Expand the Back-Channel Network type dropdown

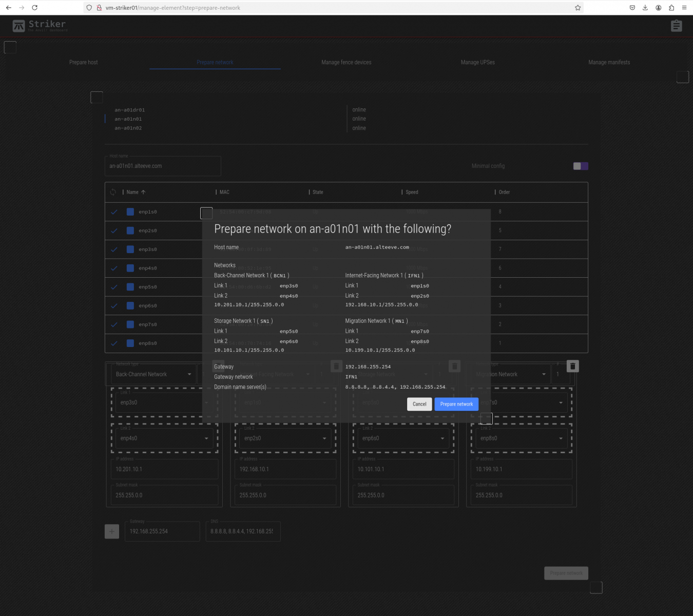153,374
